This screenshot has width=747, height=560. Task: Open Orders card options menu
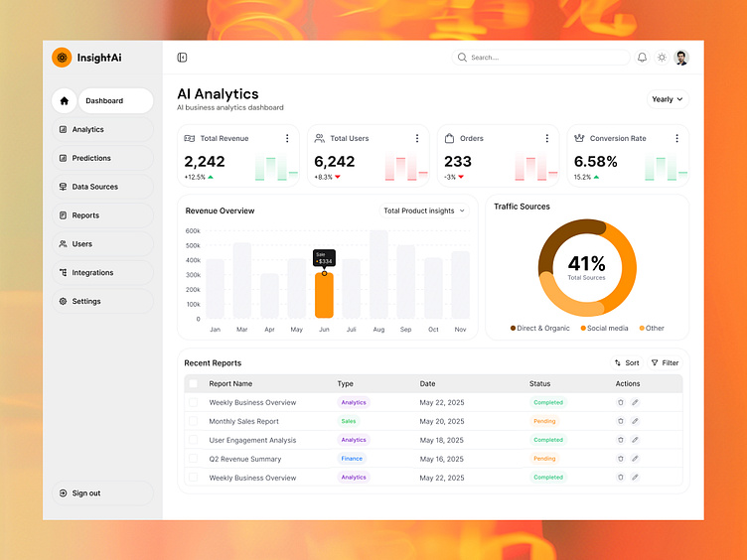pyautogui.click(x=547, y=138)
